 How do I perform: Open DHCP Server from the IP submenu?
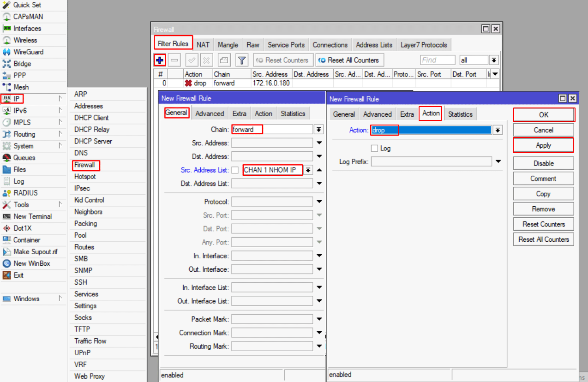pyautogui.click(x=93, y=141)
